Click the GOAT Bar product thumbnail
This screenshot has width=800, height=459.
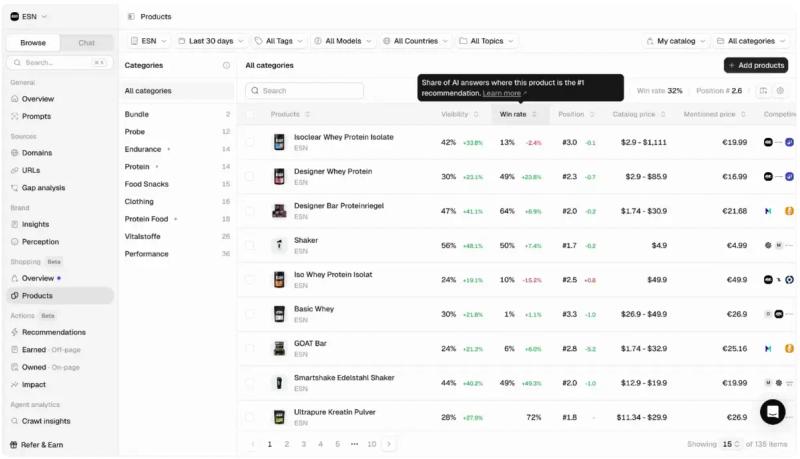(279, 348)
